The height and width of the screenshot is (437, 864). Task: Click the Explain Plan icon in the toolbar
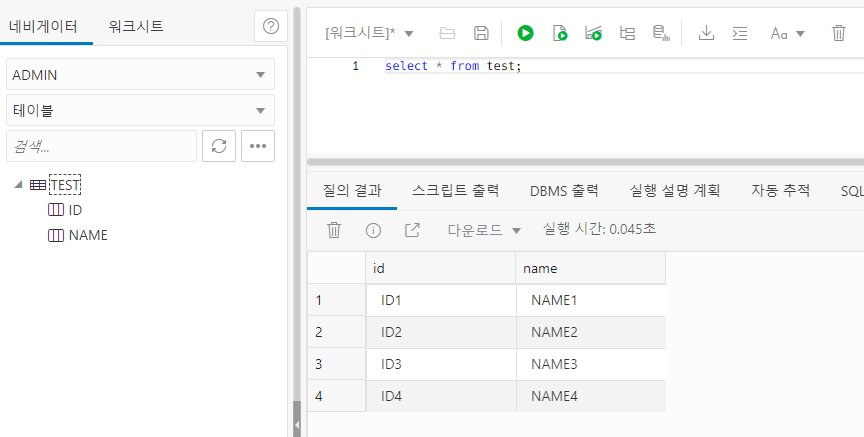tap(593, 33)
